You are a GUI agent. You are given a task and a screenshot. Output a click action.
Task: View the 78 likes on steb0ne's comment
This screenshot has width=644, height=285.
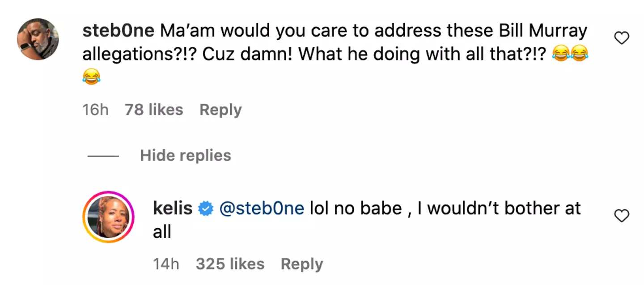(154, 110)
